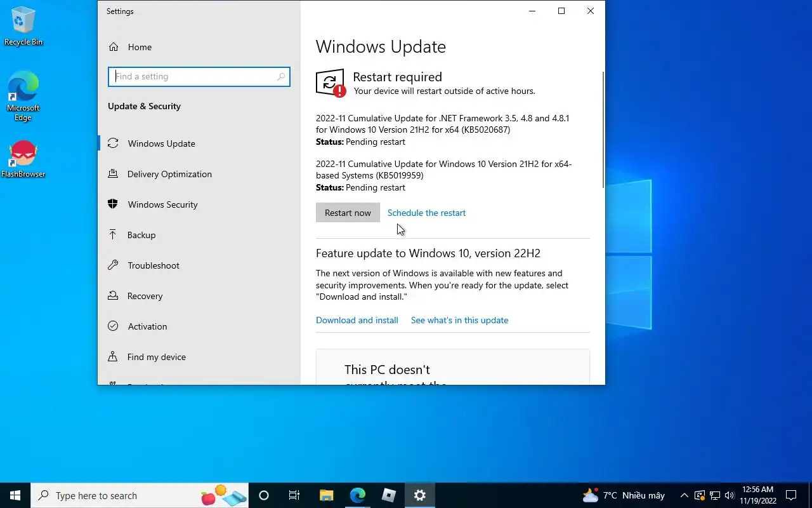Show hidden tray icons chevron
The height and width of the screenshot is (508, 812).
coord(684,495)
